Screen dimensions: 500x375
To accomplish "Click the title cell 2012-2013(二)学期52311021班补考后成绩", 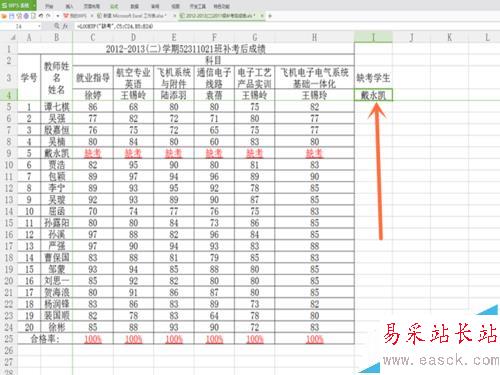I will [x=186, y=49].
